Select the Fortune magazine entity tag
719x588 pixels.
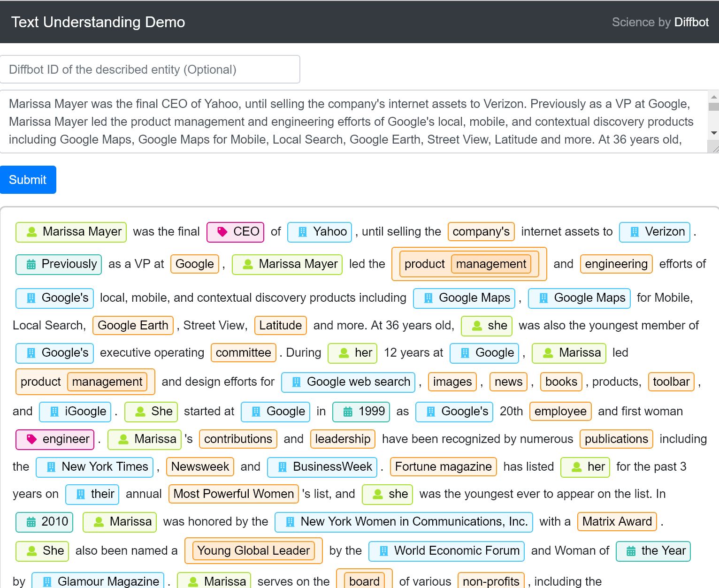point(443,467)
